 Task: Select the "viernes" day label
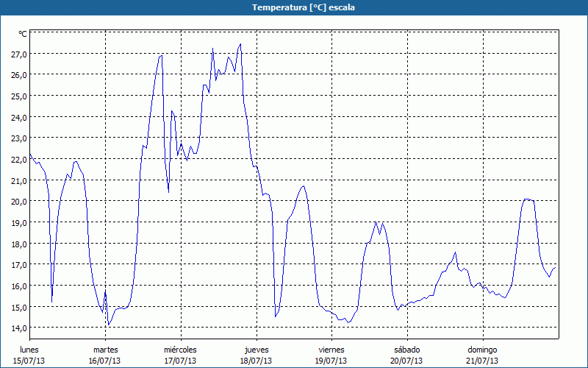pos(331,350)
